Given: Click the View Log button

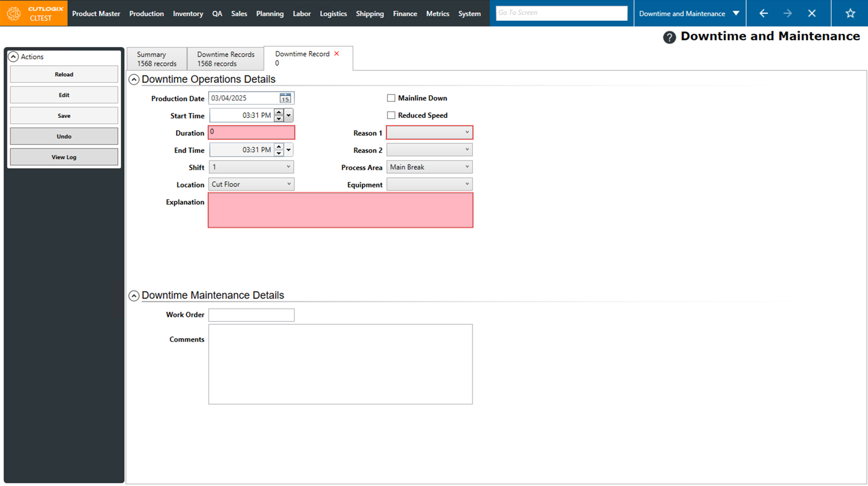Looking at the screenshot, I should [x=64, y=157].
